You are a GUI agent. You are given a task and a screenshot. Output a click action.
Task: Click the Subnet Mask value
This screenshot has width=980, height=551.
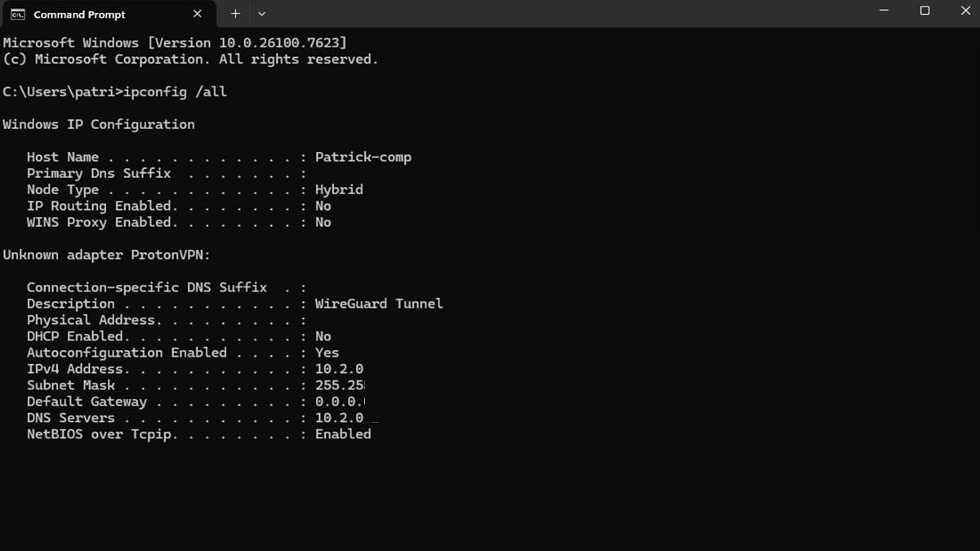341,385
